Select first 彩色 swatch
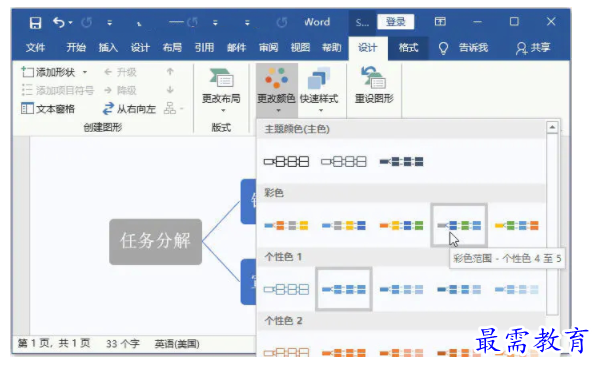Image resolution: width=597 pixels, height=372 pixels. coord(286,225)
